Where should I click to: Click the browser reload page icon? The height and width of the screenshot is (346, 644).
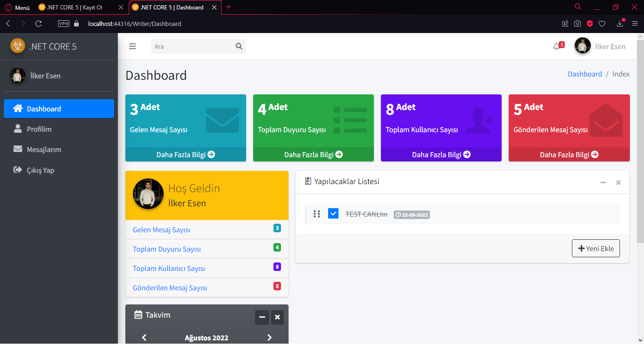[39, 24]
